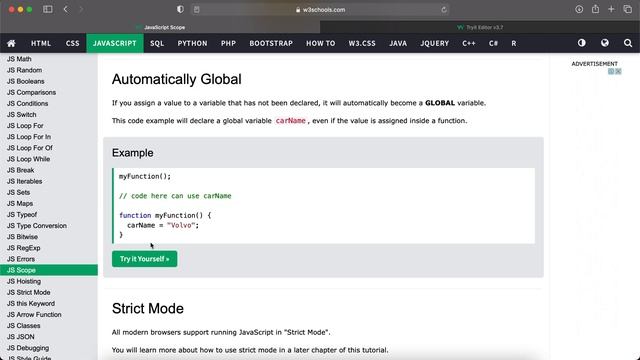Open the W3.CSS tutorial

362,43
